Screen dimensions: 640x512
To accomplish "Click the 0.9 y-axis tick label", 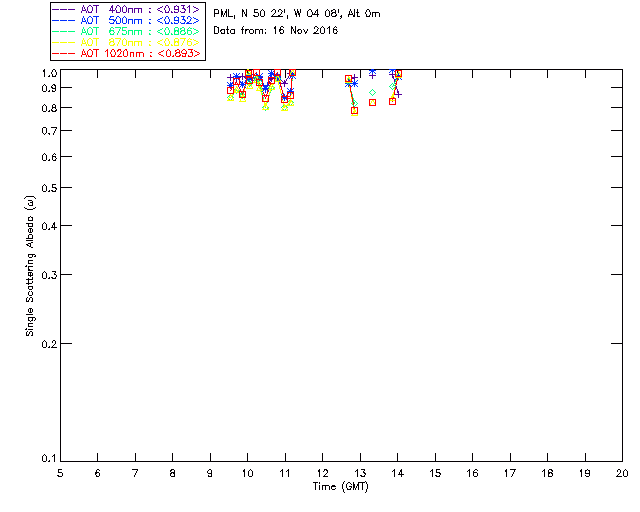I will [49, 88].
